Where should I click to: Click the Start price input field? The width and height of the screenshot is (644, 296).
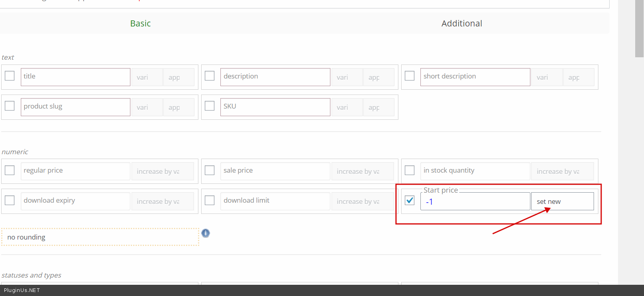click(x=475, y=202)
